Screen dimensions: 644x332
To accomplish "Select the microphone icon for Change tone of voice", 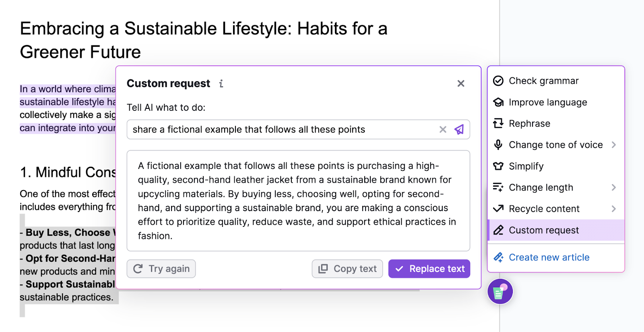I will pyautogui.click(x=499, y=145).
